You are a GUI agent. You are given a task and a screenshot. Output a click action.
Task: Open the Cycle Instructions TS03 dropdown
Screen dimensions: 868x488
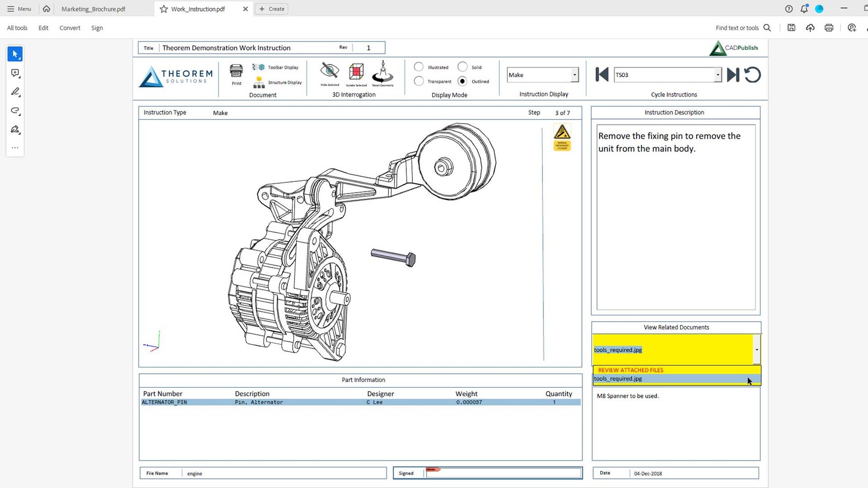pyautogui.click(x=718, y=75)
